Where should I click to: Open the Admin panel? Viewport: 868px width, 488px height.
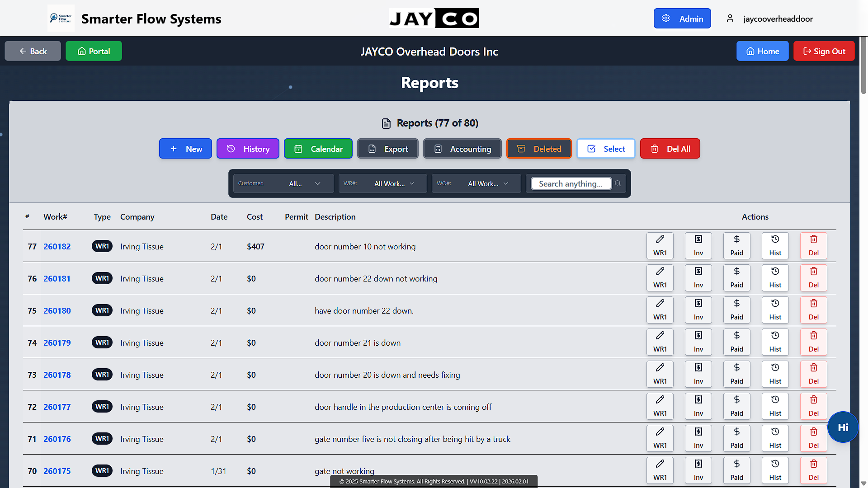[682, 19]
